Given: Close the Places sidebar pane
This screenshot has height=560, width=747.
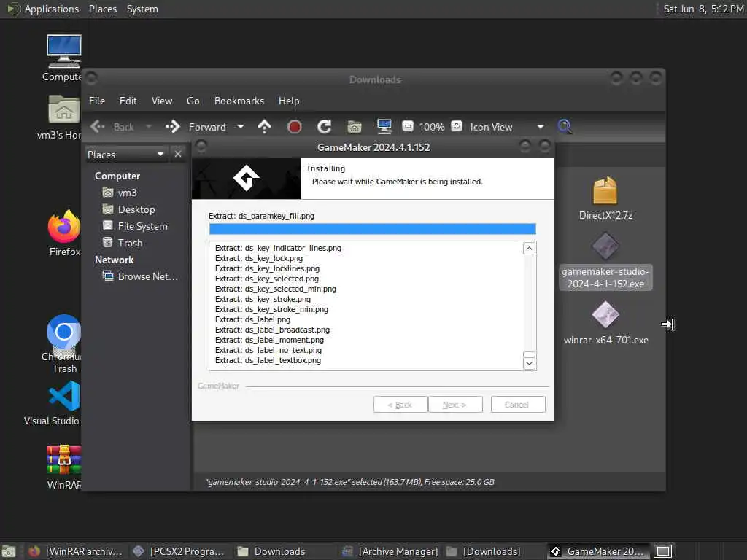Looking at the screenshot, I should [x=178, y=154].
